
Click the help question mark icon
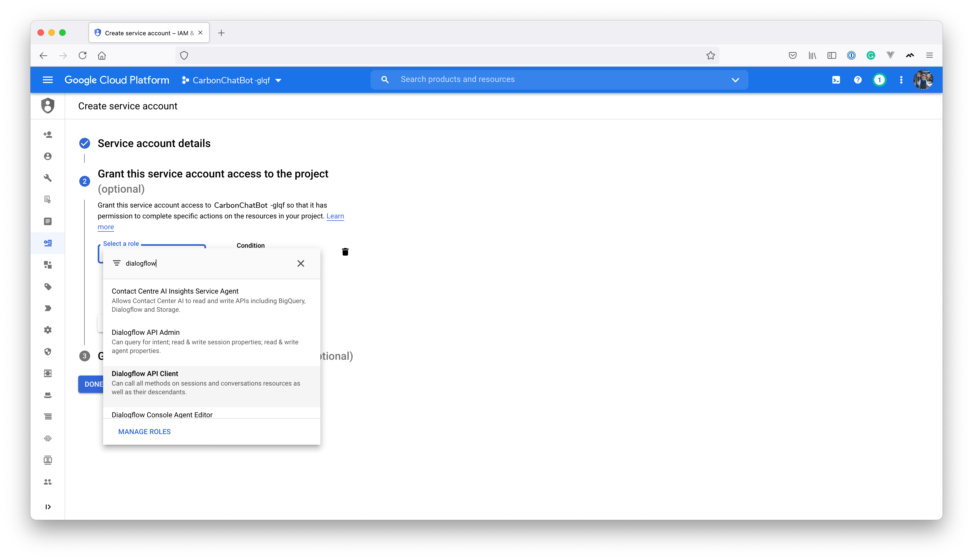(x=858, y=80)
